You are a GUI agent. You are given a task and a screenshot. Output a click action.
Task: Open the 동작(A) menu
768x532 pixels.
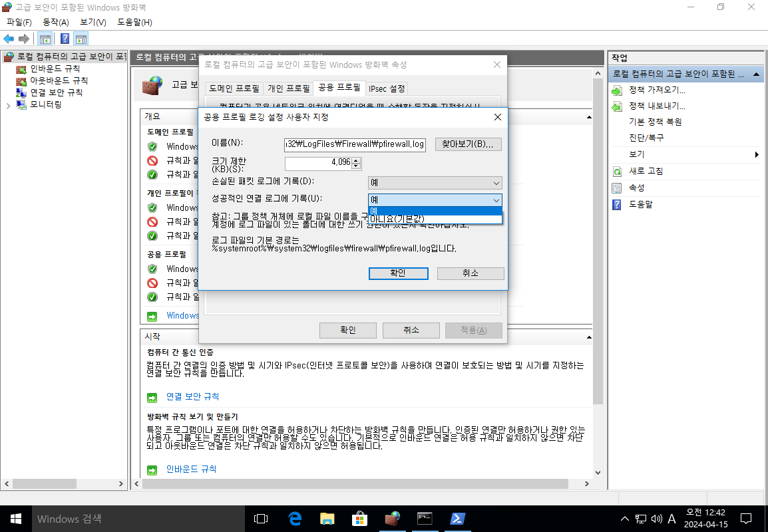coord(56,23)
